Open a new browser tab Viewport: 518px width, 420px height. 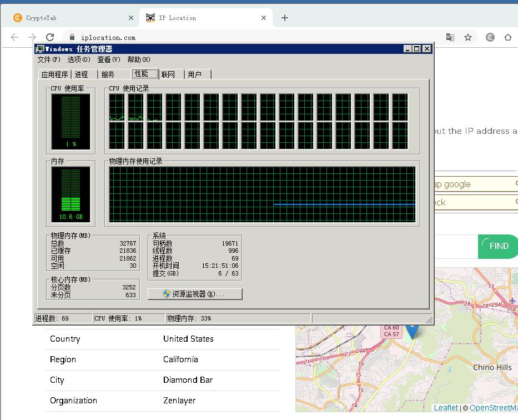coord(285,18)
